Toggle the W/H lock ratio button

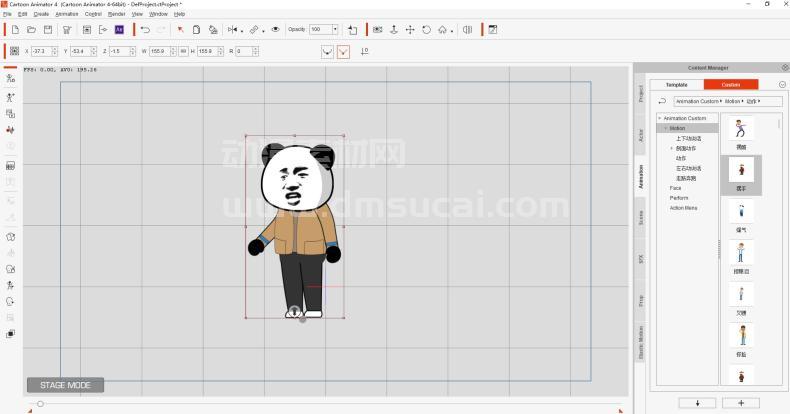183,51
